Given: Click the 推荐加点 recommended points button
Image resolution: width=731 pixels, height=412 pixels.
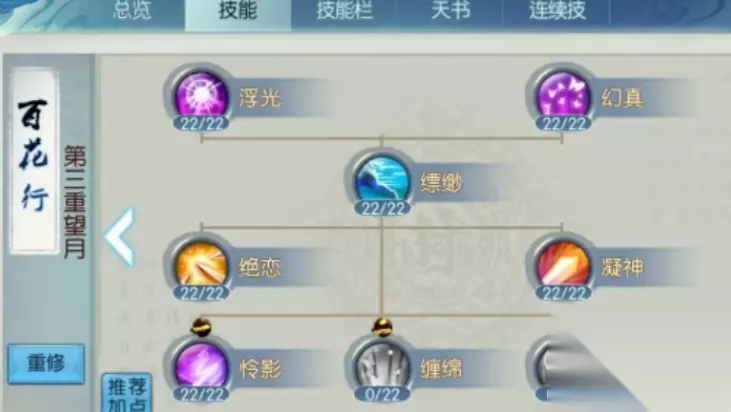Looking at the screenshot, I should pyautogui.click(x=127, y=392).
